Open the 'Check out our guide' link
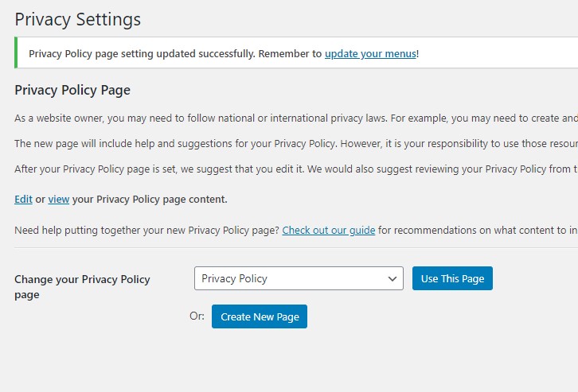The width and height of the screenshot is (578, 392). pyautogui.click(x=329, y=231)
